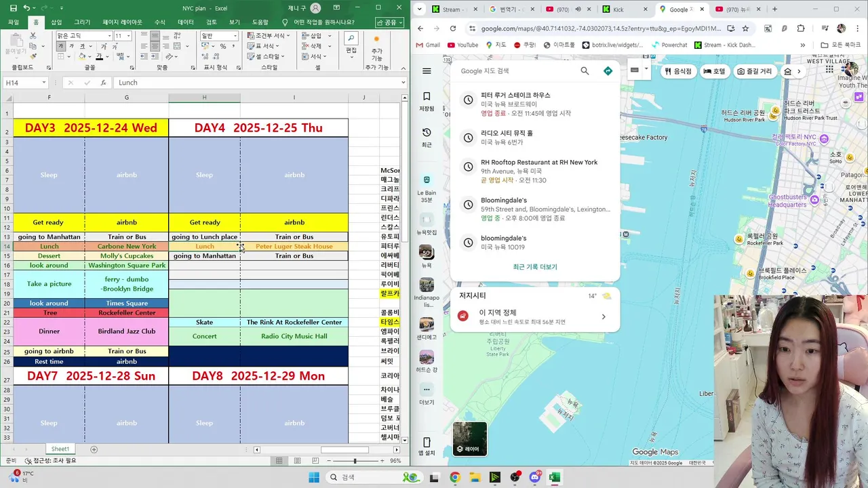Switch to the 삽입 ribbon tab
Image resolution: width=868 pixels, height=488 pixels.
tap(56, 22)
